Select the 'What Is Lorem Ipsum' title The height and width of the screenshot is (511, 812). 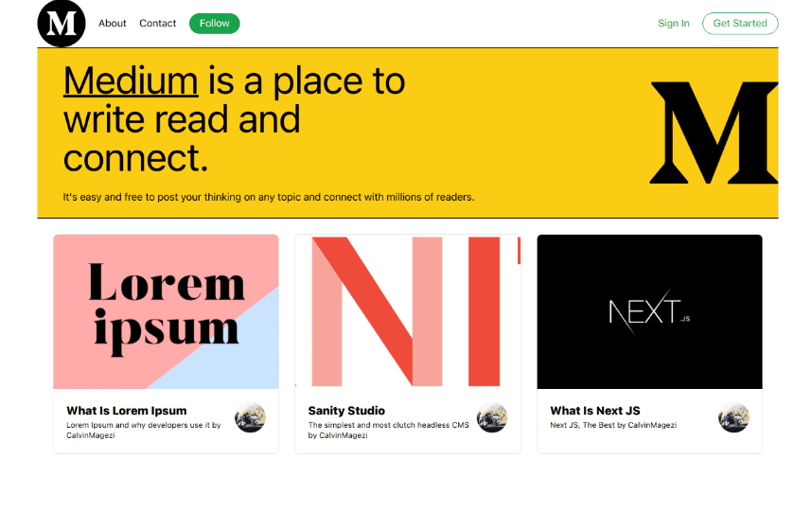pos(126,411)
